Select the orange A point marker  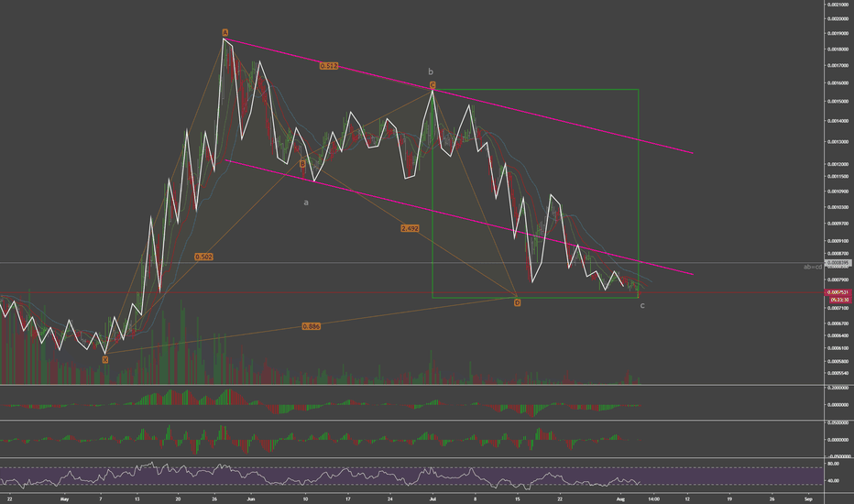click(x=224, y=33)
